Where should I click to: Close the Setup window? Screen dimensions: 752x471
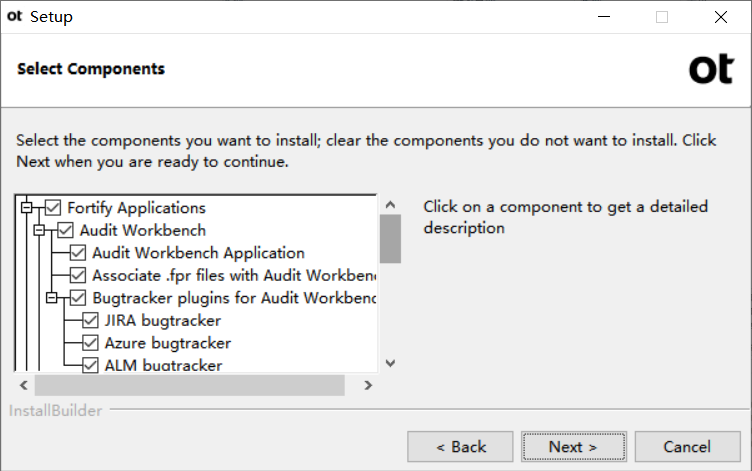(x=721, y=17)
